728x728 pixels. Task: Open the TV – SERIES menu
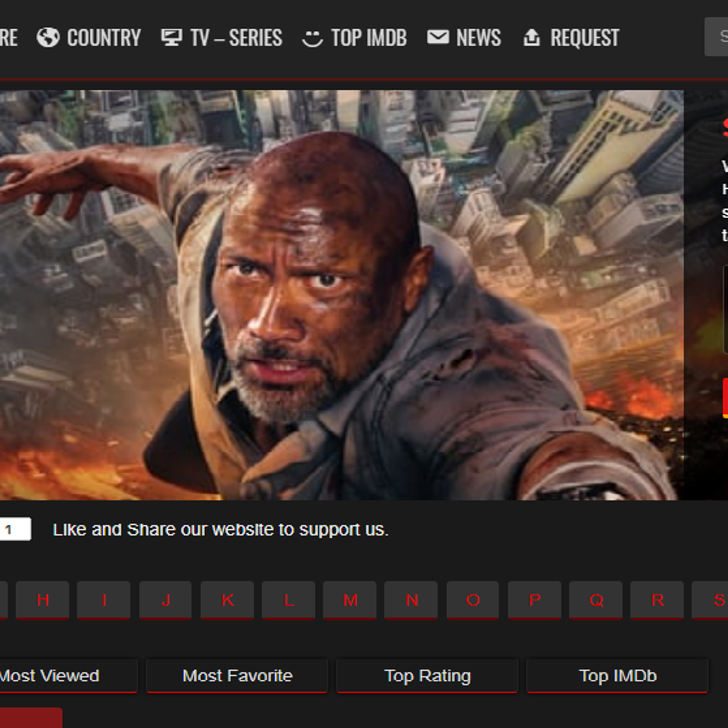pyautogui.click(x=236, y=38)
